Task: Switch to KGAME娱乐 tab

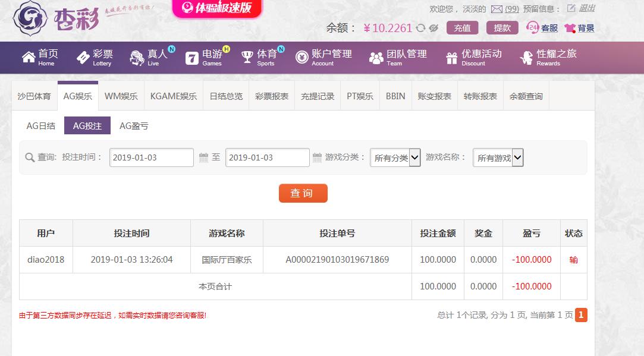Action: [173, 96]
